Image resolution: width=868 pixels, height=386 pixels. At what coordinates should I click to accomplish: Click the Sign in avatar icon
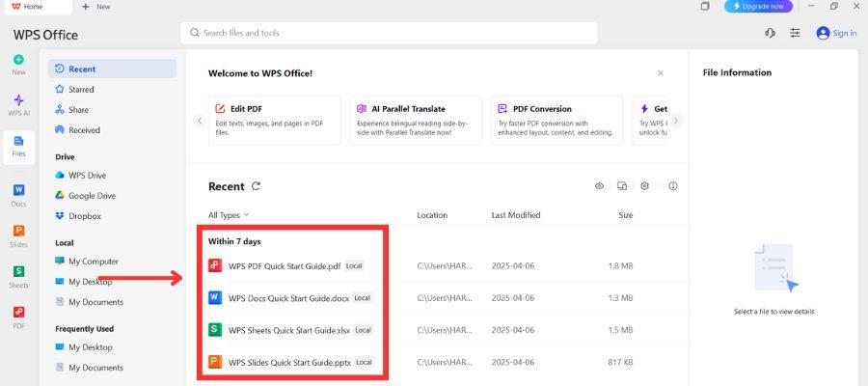(823, 33)
